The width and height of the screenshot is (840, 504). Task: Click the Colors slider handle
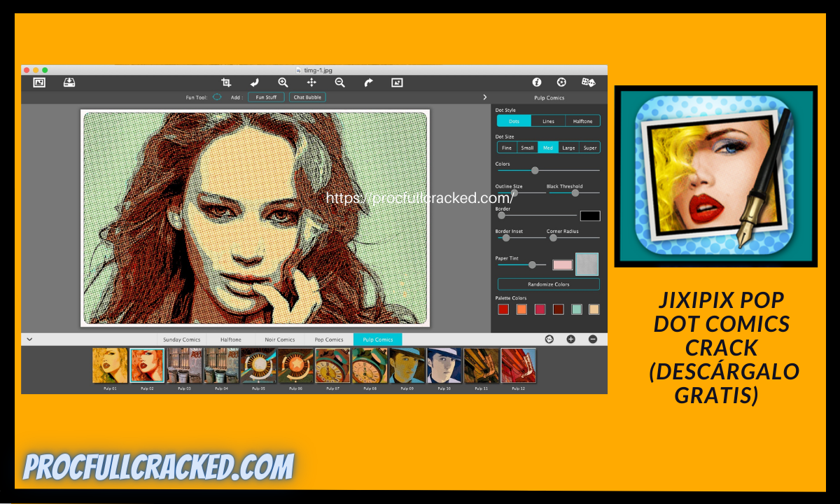coord(535,170)
